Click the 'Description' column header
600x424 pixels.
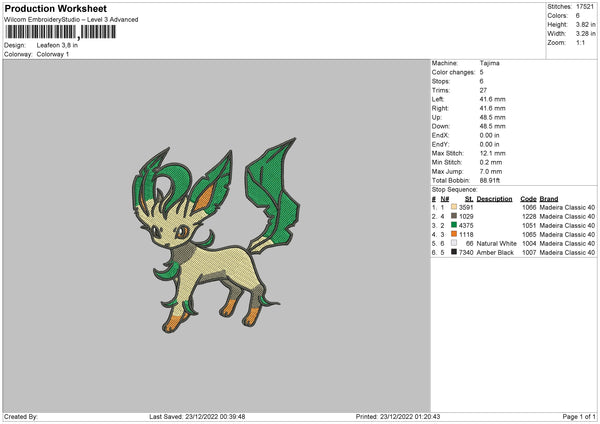coord(494,199)
